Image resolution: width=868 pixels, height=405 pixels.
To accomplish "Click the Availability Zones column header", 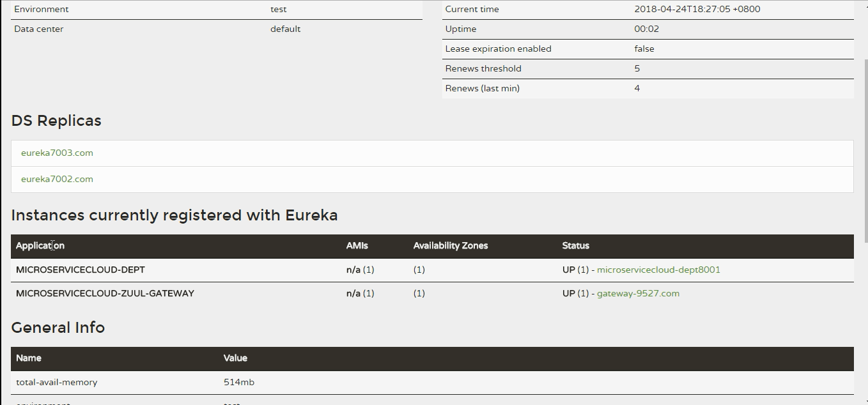I will pyautogui.click(x=451, y=246).
